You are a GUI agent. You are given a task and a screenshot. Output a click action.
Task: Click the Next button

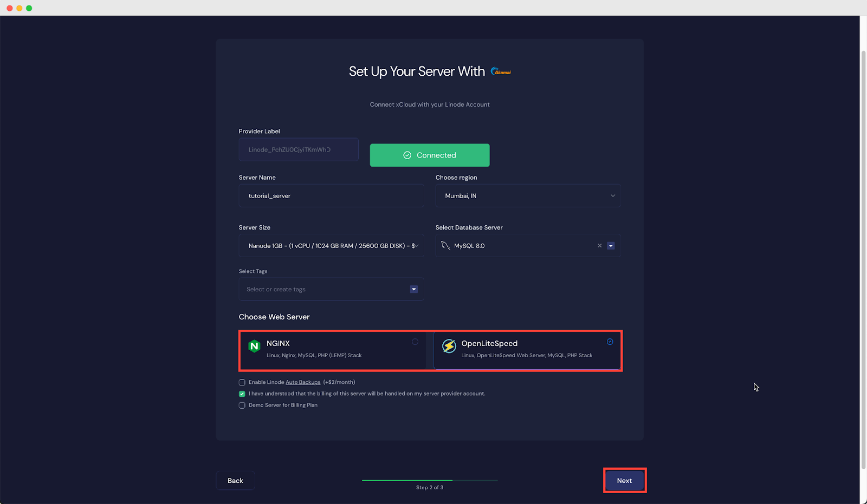click(624, 481)
